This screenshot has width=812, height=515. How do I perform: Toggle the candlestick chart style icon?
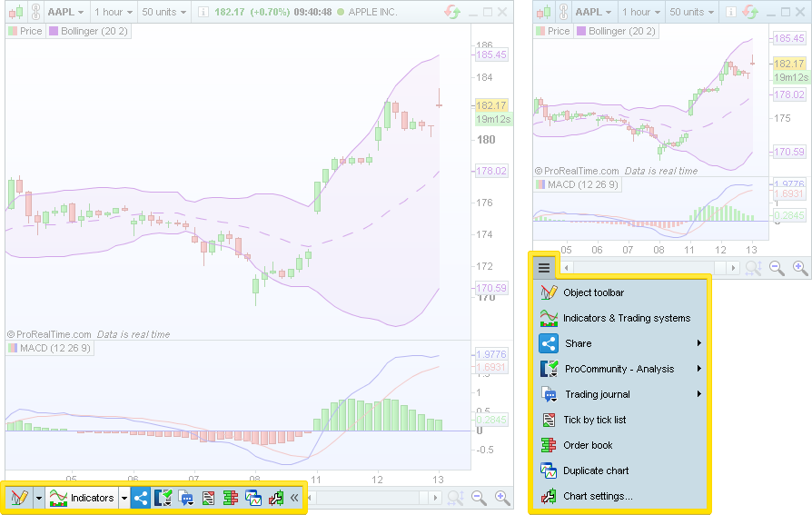tap(14, 12)
